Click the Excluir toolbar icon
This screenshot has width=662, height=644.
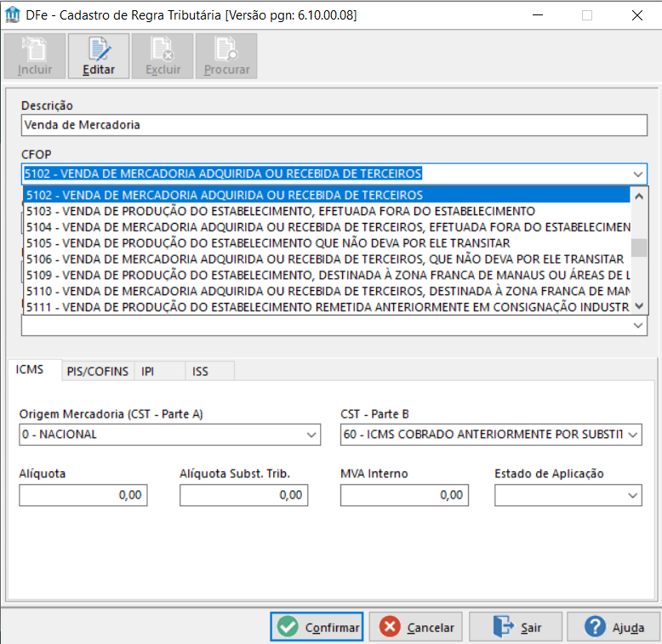163,56
